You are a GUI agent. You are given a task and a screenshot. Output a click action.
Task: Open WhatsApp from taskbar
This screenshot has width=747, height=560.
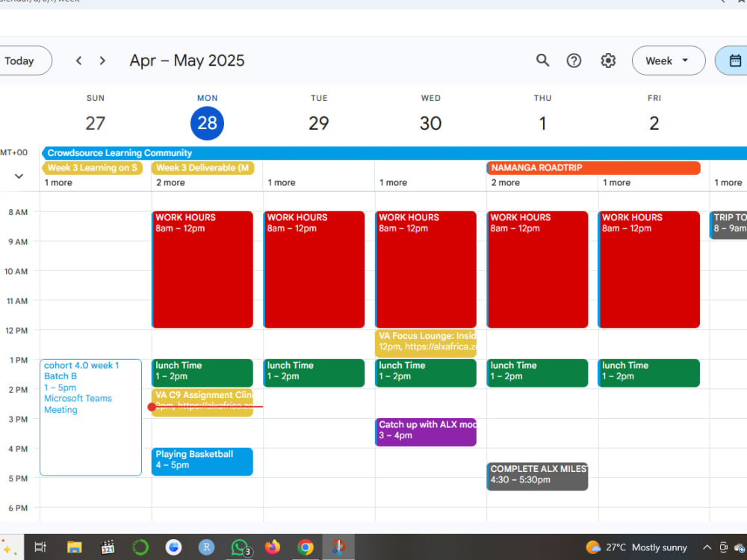point(240,547)
